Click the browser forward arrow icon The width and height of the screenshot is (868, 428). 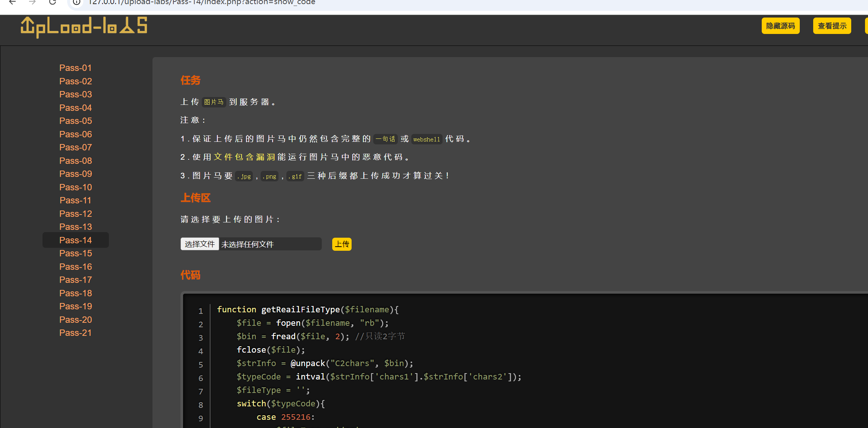32,2
